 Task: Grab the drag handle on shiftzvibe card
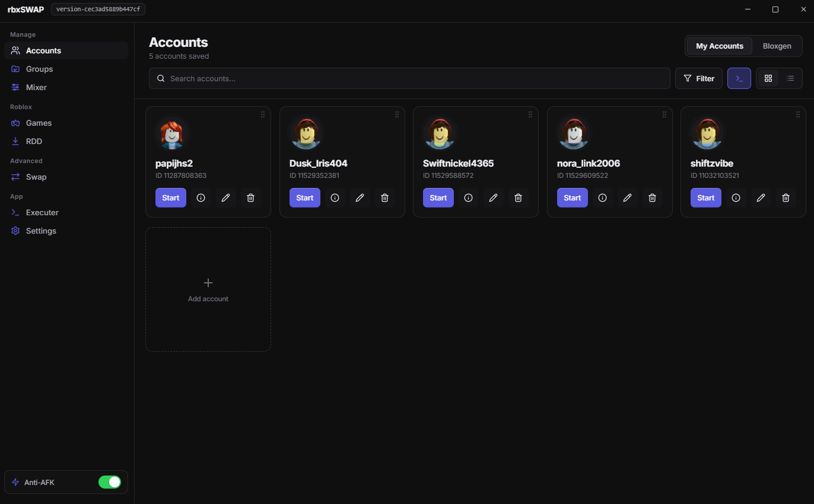point(798,114)
